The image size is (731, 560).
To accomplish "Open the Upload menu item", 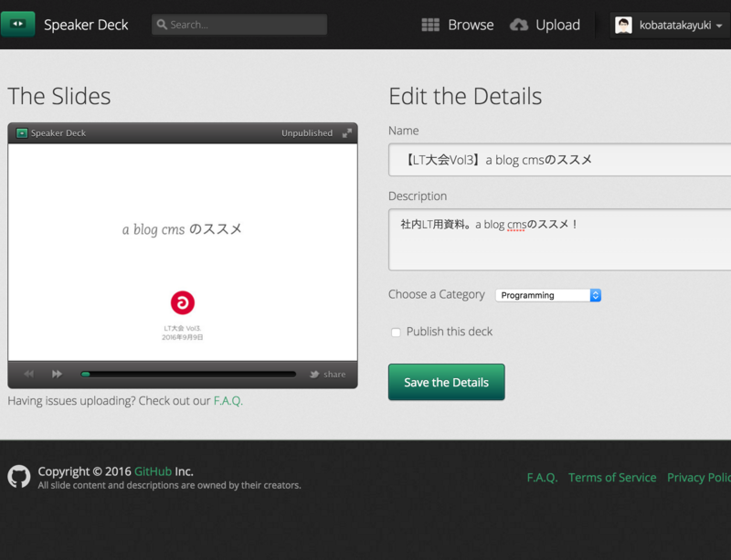I will (557, 25).
